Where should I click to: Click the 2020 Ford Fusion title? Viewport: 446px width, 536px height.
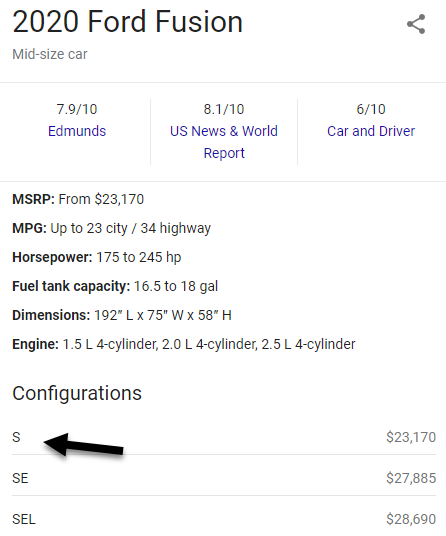click(x=127, y=22)
